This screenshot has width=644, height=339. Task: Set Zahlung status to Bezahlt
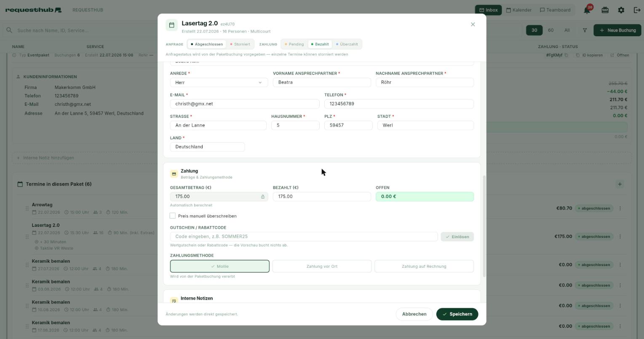320,44
